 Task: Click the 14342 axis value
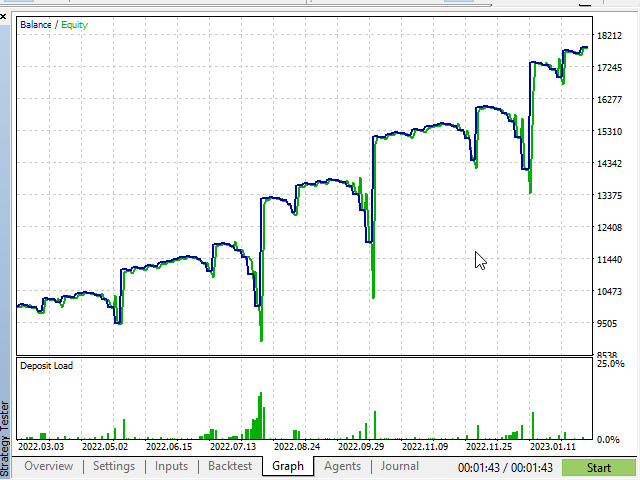tap(609, 163)
